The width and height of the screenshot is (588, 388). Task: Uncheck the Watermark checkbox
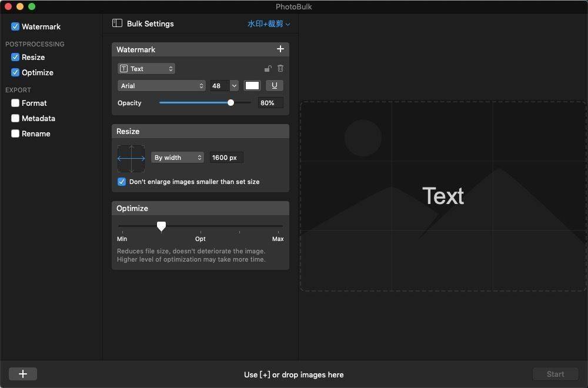(15, 27)
